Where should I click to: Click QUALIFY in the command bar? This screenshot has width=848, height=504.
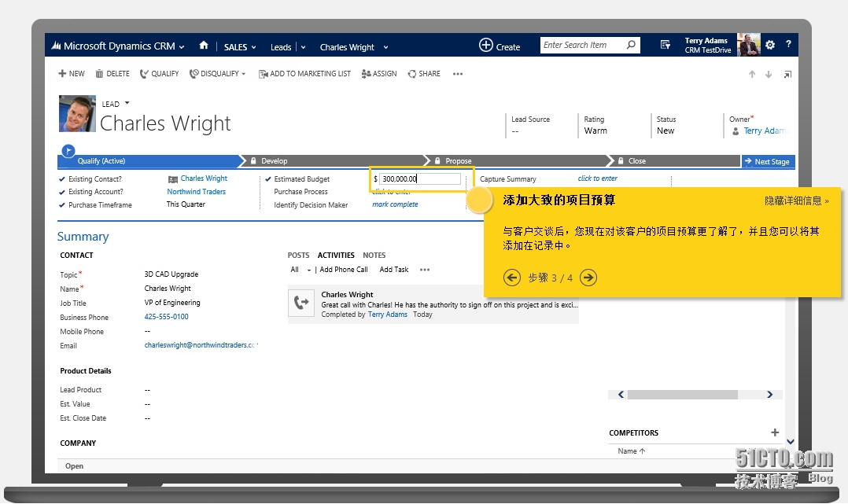(x=159, y=74)
